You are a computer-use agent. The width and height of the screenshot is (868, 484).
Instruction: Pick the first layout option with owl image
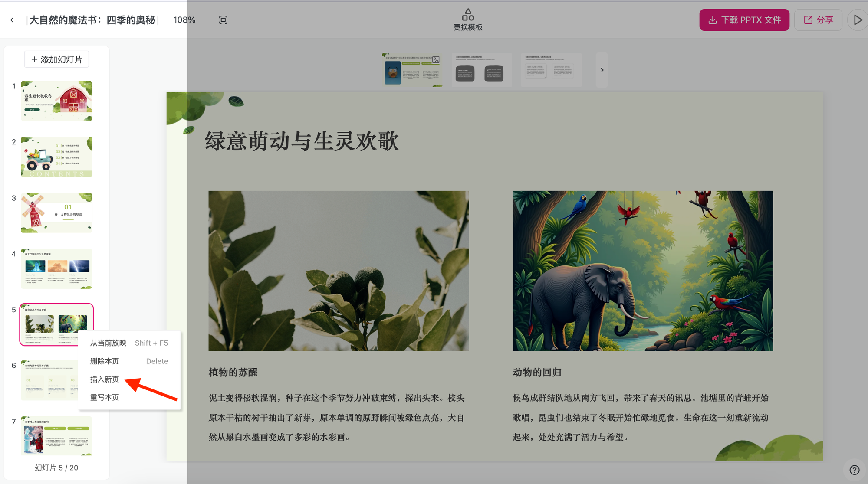[x=412, y=70]
